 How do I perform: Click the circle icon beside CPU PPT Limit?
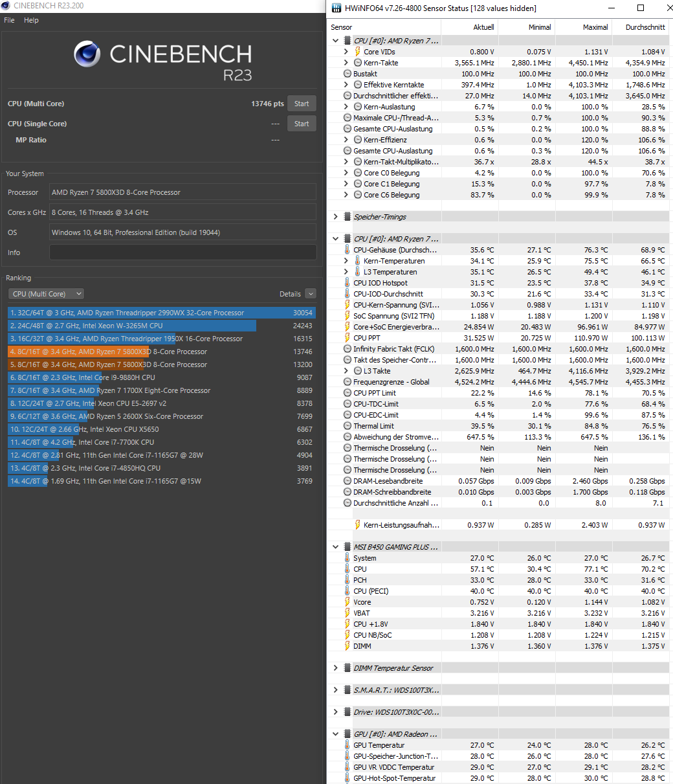(x=348, y=393)
